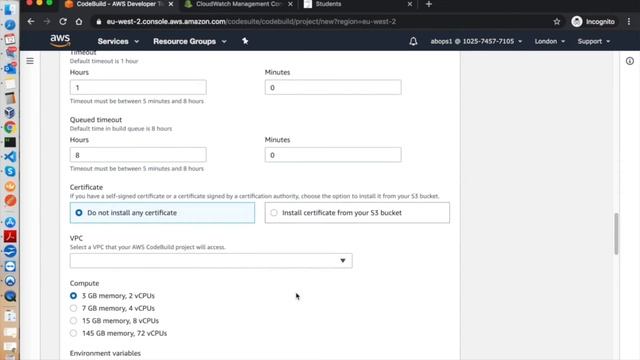The image size is (640, 360).
Task: Choose 3 GB memory, 2 vCPUs compute
Action: 73,296
